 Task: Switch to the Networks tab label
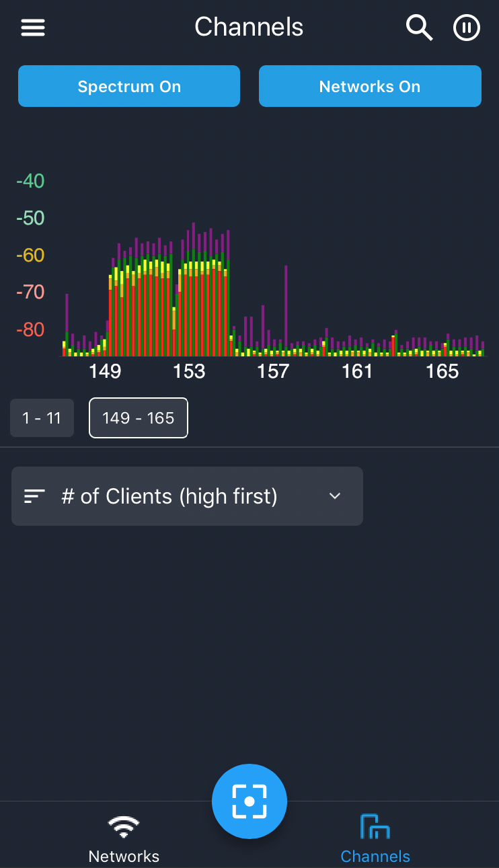(x=124, y=856)
